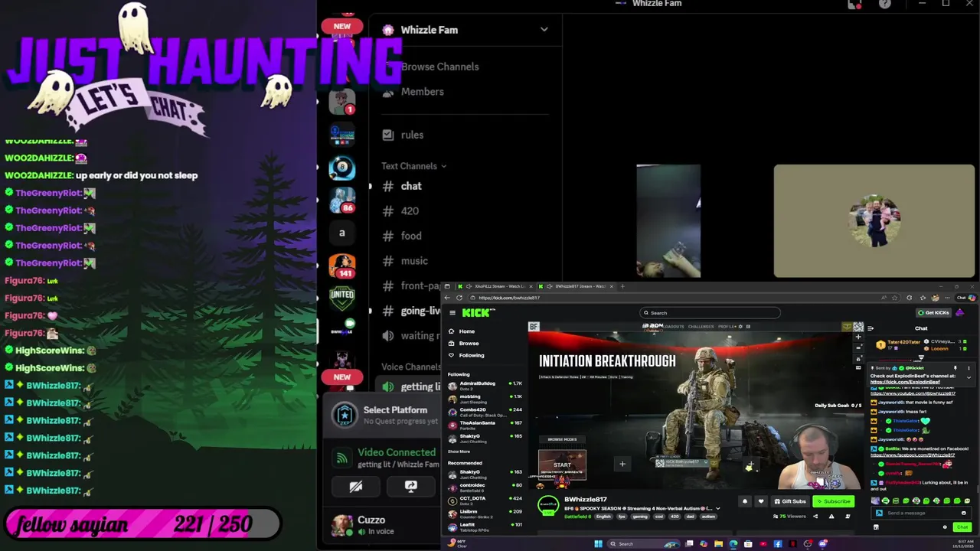Select the Discord call camera video tile
Image resolution: width=980 pixels, height=551 pixels.
[x=668, y=220]
